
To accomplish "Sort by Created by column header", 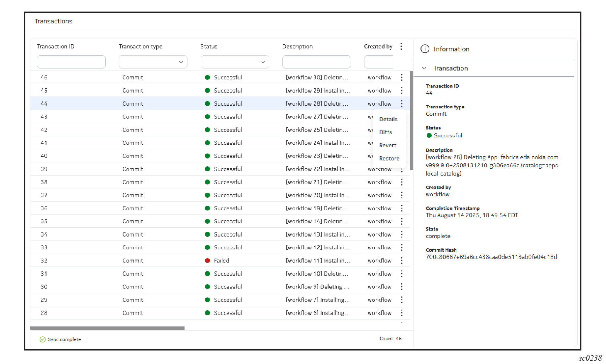I will [x=378, y=46].
